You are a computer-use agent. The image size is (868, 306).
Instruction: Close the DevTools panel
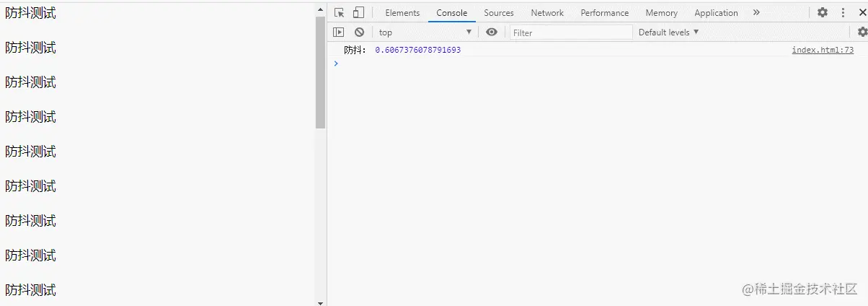(862, 12)
